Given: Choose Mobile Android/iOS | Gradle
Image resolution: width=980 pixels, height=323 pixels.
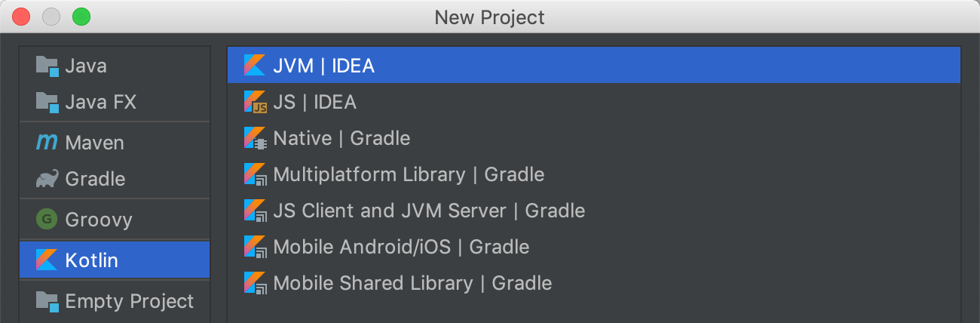Looking at the screenshot, I should 594,247.
